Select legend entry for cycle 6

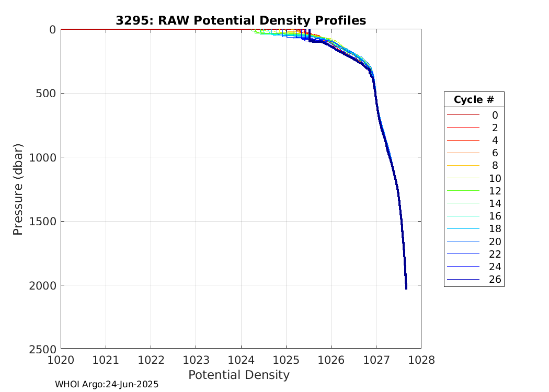coord(474,153)
